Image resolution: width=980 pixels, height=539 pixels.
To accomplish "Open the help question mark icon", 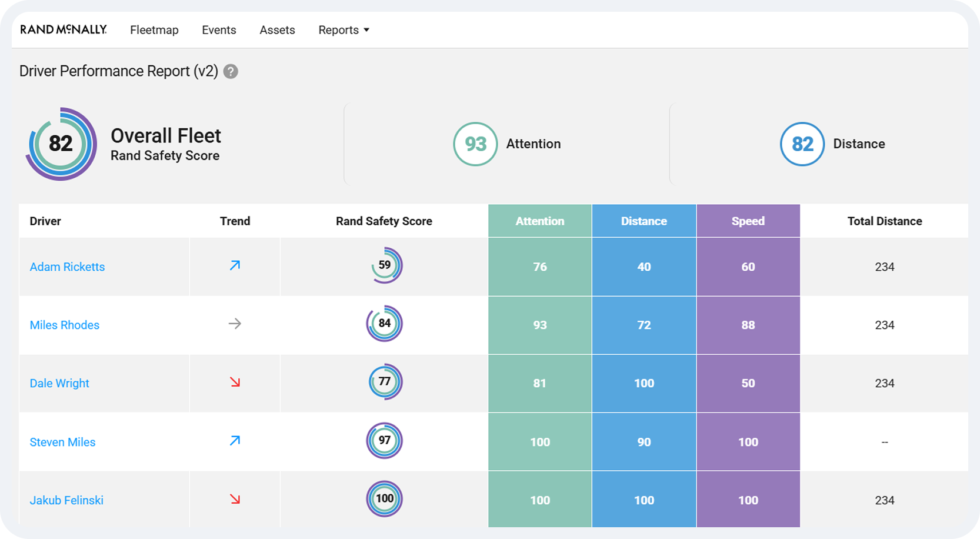I will 231,71.
